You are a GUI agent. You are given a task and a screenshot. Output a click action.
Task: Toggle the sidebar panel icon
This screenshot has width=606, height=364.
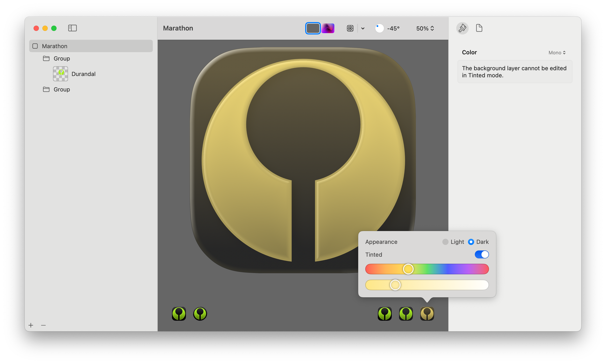[72, 28]
